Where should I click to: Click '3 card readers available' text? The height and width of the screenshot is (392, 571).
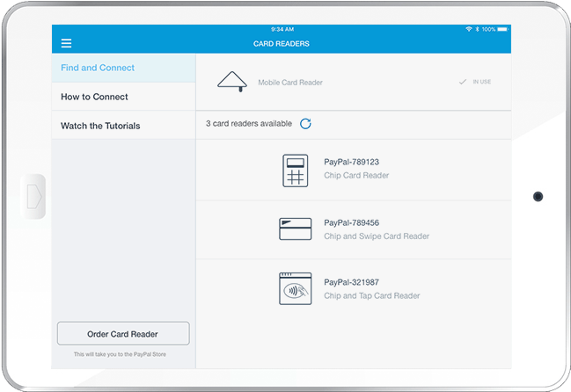(x=249, y=124)
